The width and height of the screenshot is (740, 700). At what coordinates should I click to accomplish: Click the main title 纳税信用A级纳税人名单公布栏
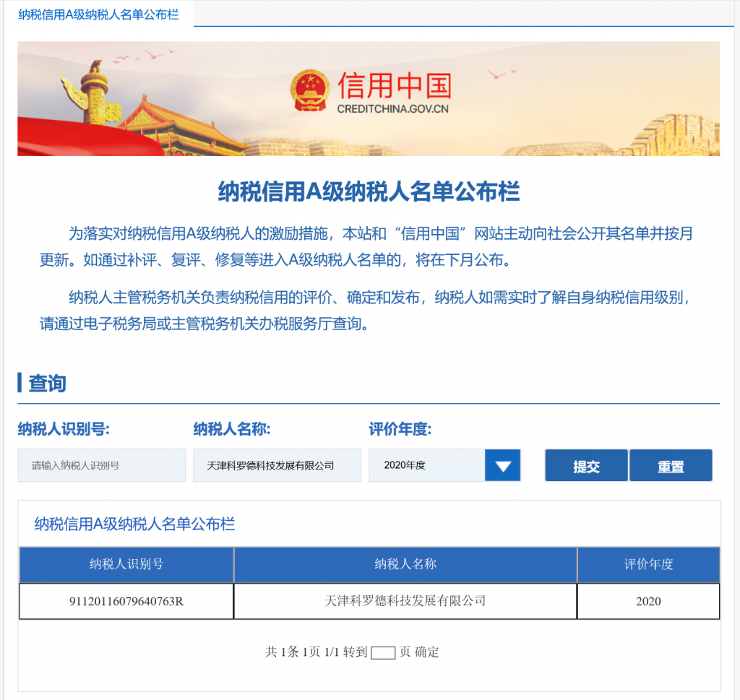[x=369, y=191]
